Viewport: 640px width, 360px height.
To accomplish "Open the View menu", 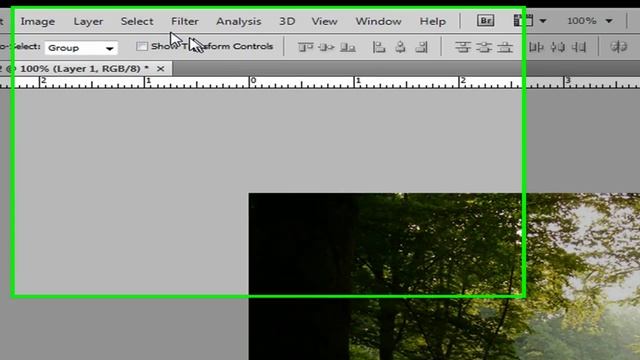I will click(x=324, y=21).
